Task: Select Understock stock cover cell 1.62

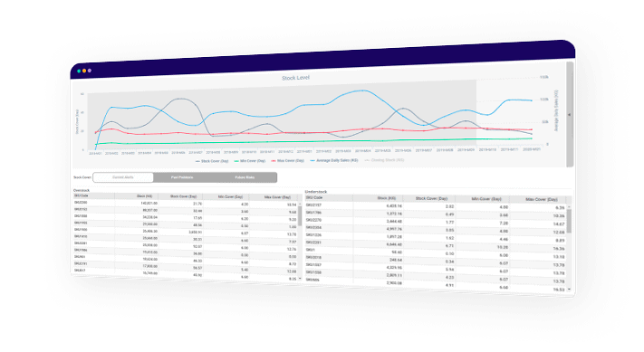Action: coord(450,238)
